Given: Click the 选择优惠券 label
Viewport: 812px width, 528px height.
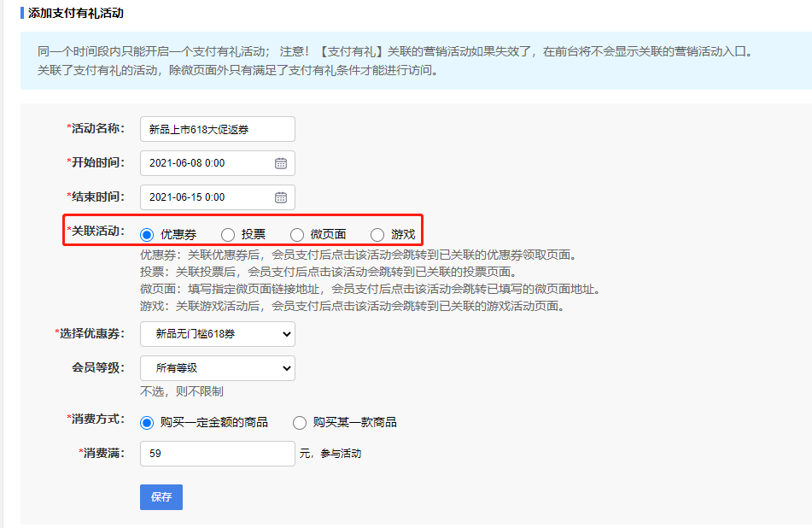Looking at the screenshot, I should pyautogui.click(x=91, y=334).
